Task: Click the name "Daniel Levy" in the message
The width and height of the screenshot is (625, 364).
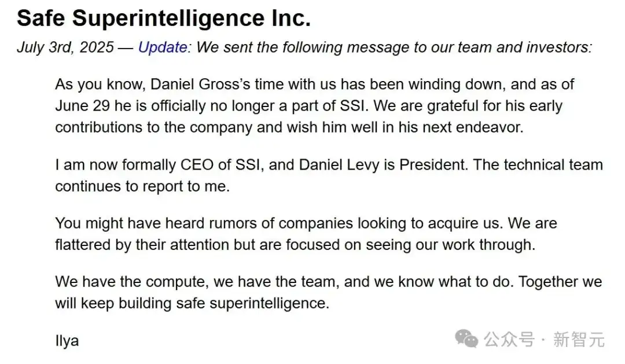Action: click(x=339, y=165)
